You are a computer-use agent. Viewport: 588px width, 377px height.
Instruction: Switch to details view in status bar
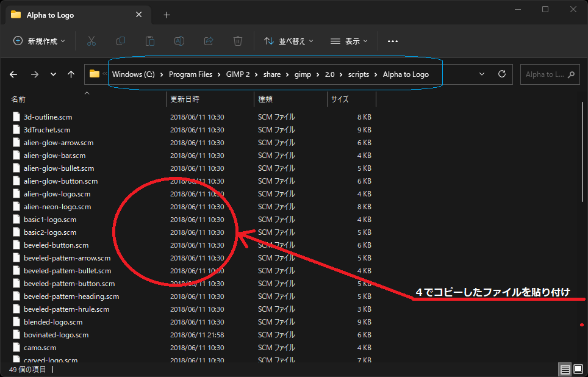tap(565, 369)
